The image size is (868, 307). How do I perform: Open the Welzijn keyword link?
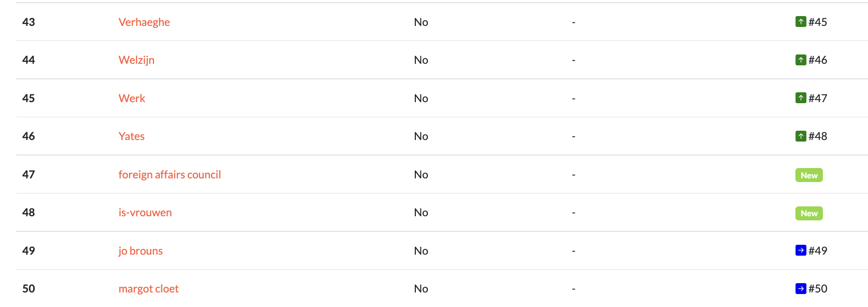click(x=136, y=60)
